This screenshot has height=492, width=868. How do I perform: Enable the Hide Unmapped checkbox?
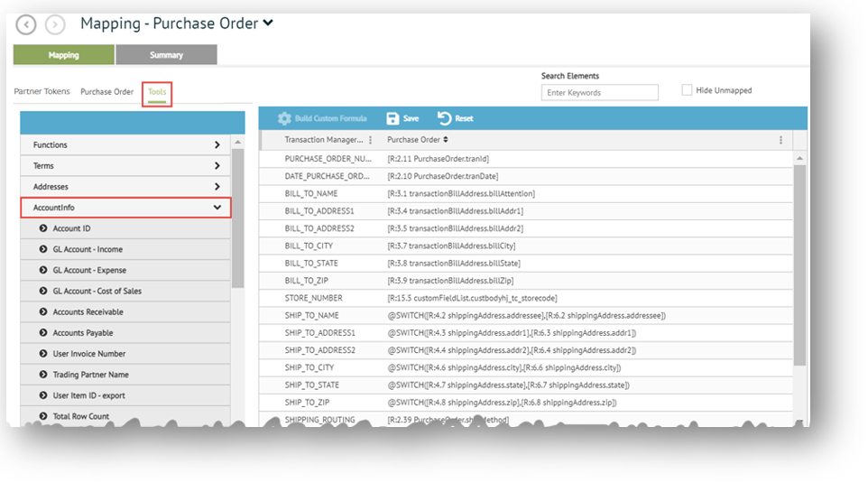click(x=688, y=90)
